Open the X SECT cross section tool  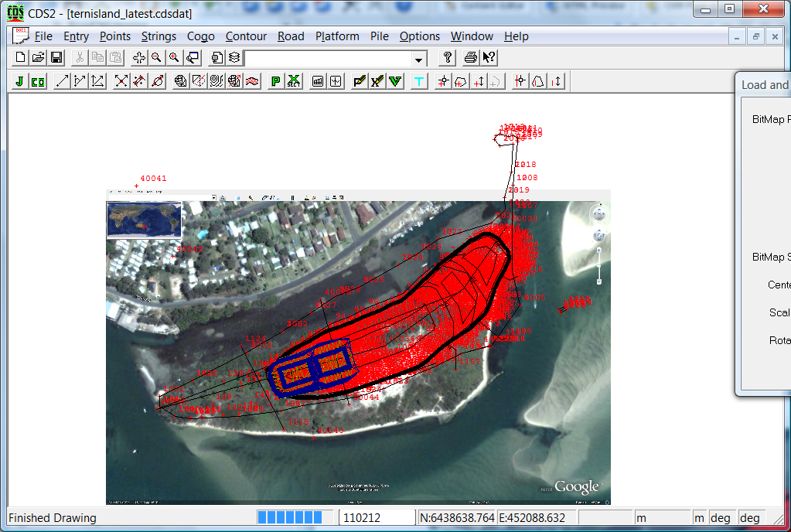coord(294,81)
